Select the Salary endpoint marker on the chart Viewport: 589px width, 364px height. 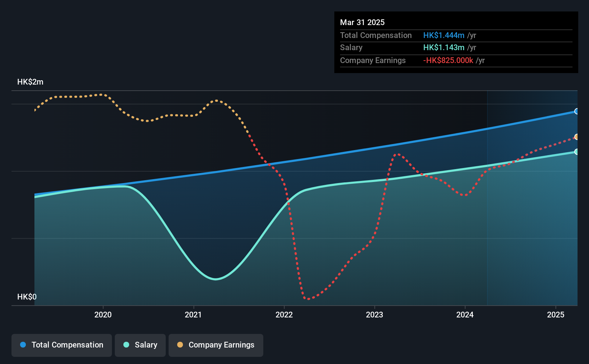point(576,152)
